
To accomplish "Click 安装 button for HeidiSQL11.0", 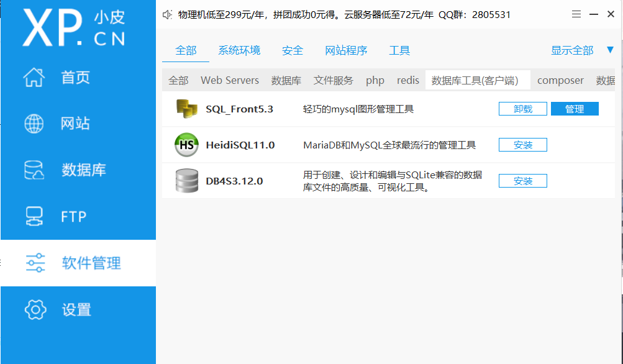I will (523, 145).
